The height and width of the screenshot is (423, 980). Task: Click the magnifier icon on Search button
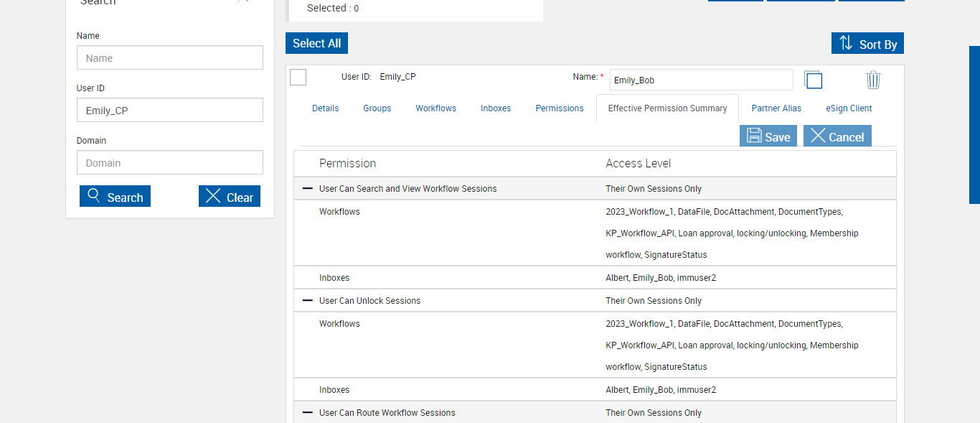point(93,196)
